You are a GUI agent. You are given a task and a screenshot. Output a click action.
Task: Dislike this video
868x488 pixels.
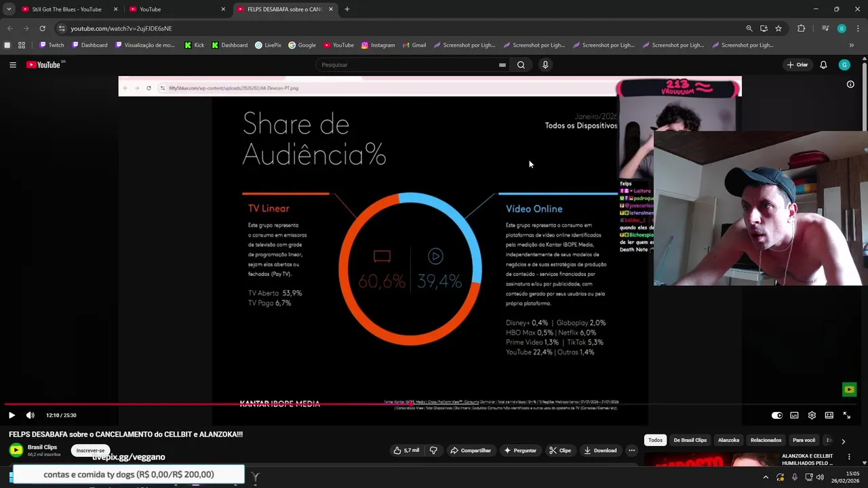pyautogui.click(x=433, y=450)
